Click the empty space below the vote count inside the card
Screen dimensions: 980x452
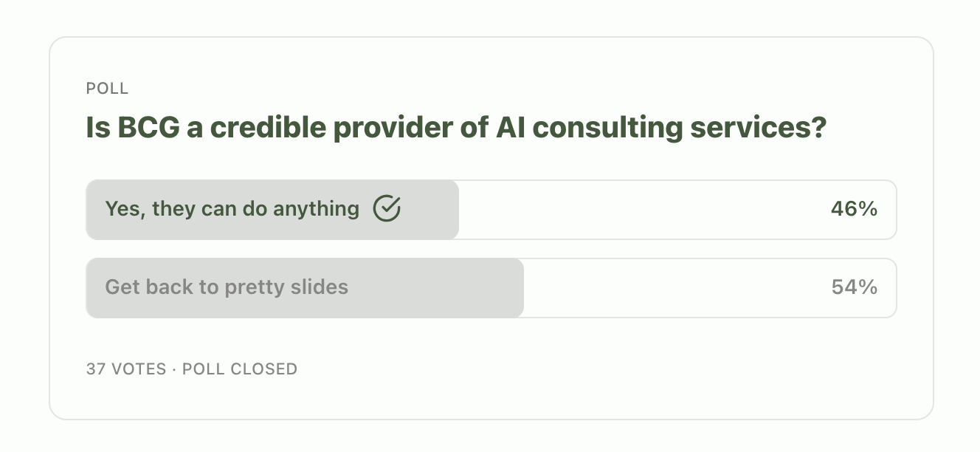[443, 399]
